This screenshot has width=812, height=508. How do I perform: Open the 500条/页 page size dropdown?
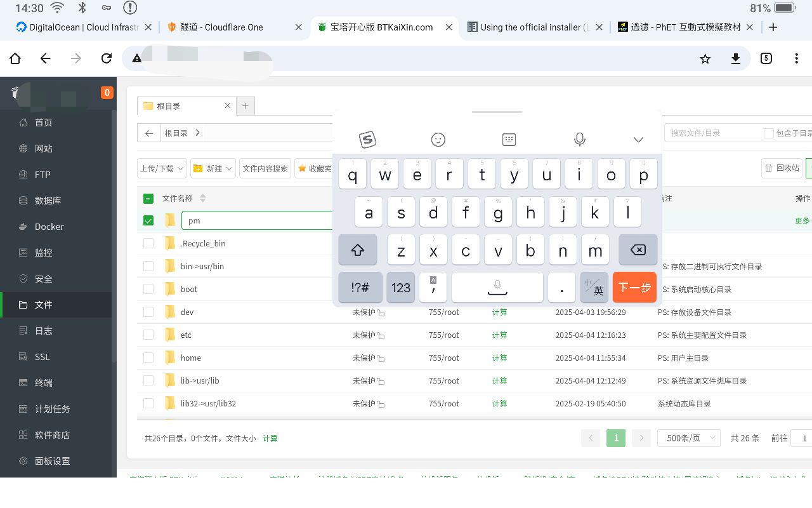(689, 438)
